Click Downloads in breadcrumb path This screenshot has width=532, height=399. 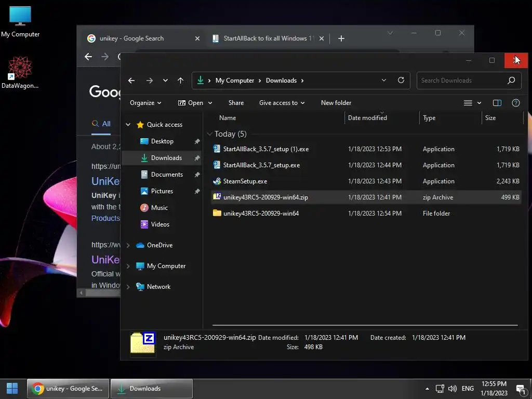(281, 81)
